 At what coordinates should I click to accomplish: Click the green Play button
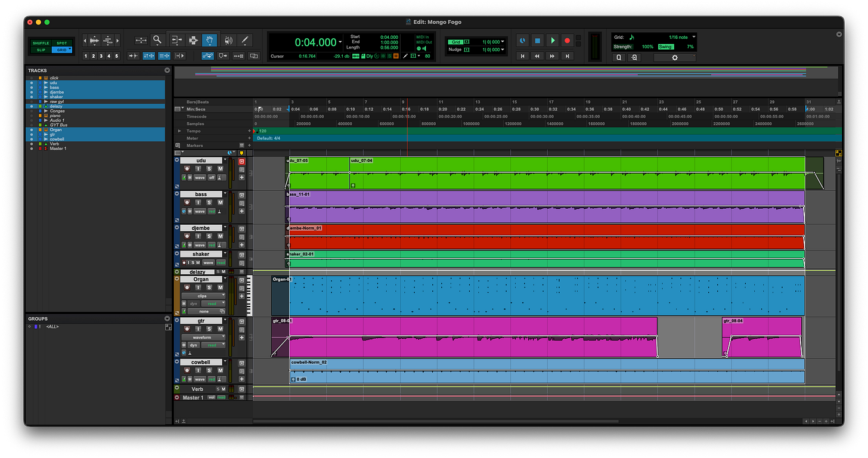pyautogui.click(x=553, y=41)
